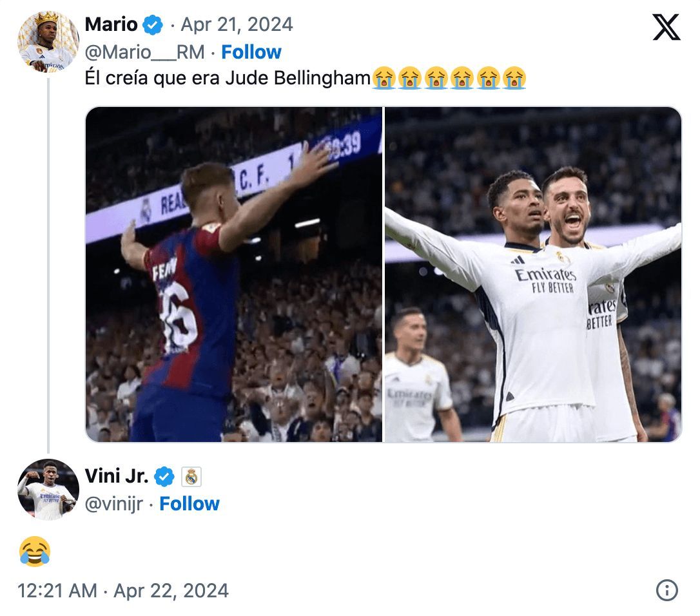Click Vini Jr.'s verified checkmark
The image size is (700, 616).
[x=164, y=477]
